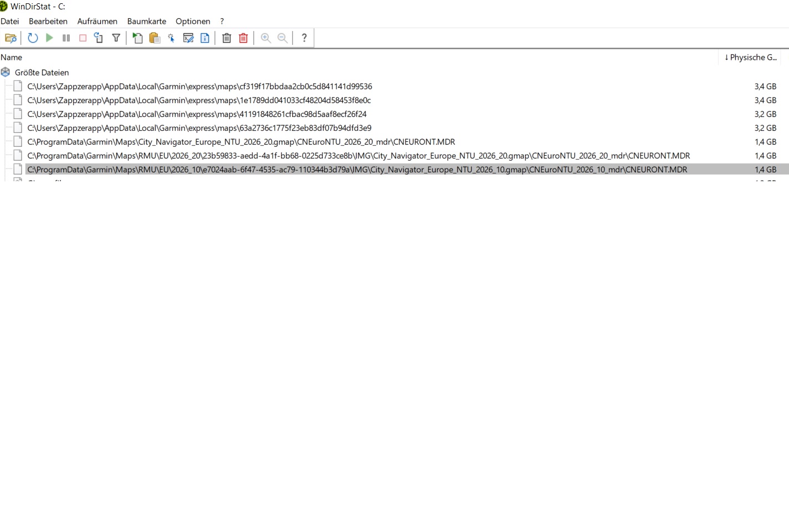Open the Datei menu
789x532 pixels.
(10, 21)
